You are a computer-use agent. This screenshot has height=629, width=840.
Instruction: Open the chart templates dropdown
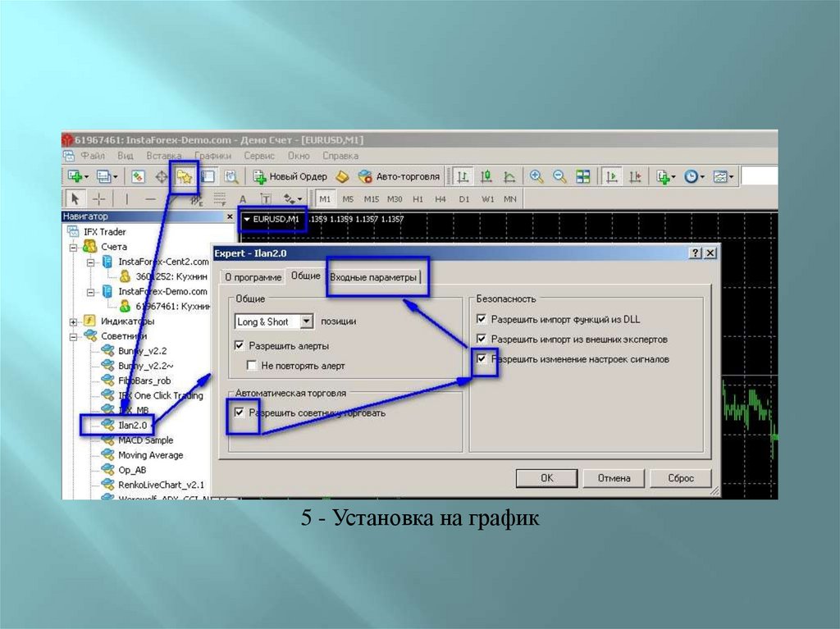pos(723,176)
